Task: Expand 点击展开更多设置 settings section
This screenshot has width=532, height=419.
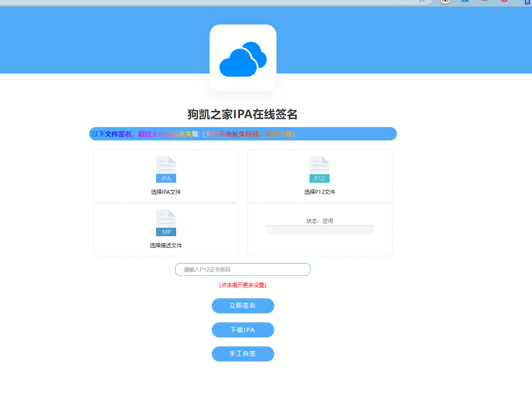Action: 243,285
